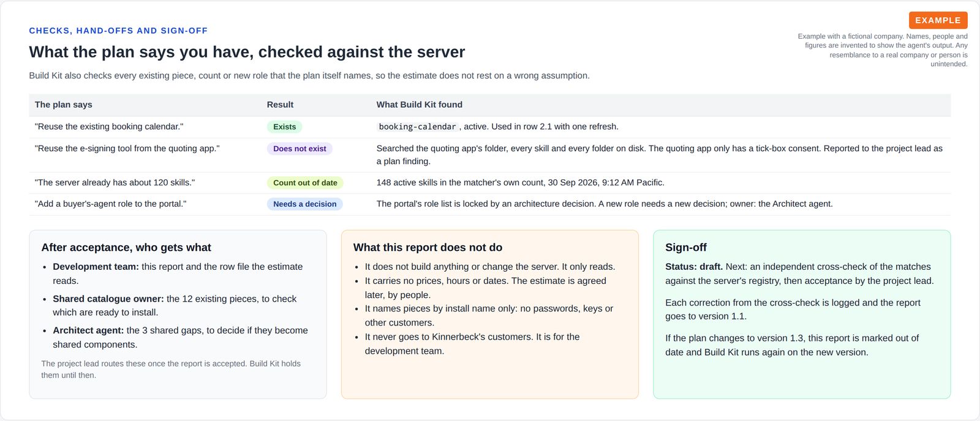This screenshot has width=980, height=421.
Task: Click 'What Build Kit found' column header
Action: tap(420, 105)
